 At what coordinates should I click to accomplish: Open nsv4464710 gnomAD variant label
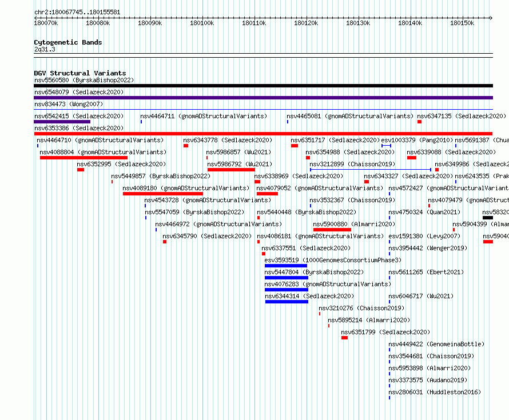point(100,140)
